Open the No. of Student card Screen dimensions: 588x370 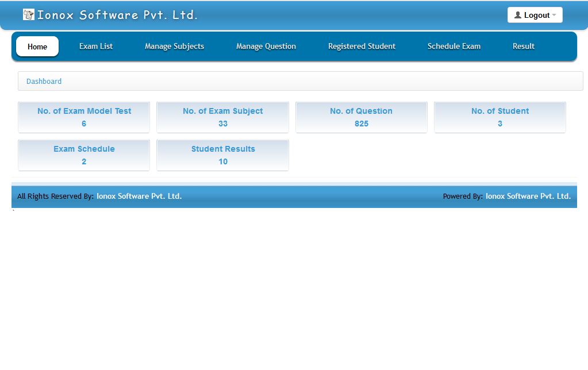[499, 117]
